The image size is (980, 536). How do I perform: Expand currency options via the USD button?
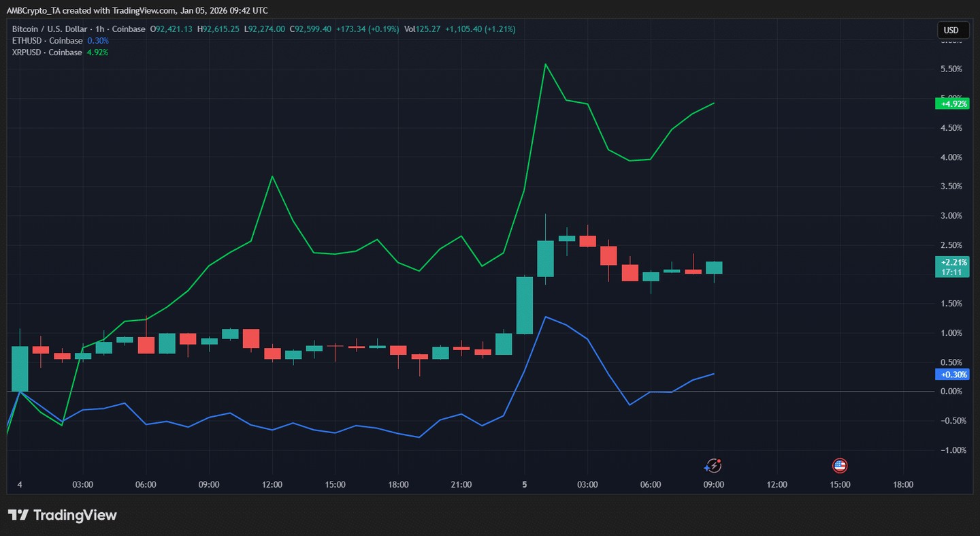click(x=952, y=29)
